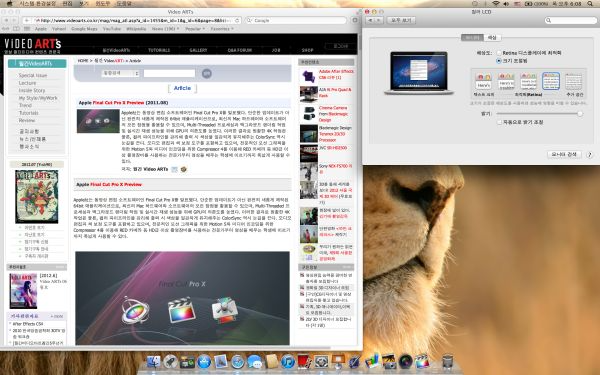Image resolution: width=600 pixels, height=375 pixels.
Task: Launch Numbers bar chart icon in Dock
Action: click(x=372, y=361)
